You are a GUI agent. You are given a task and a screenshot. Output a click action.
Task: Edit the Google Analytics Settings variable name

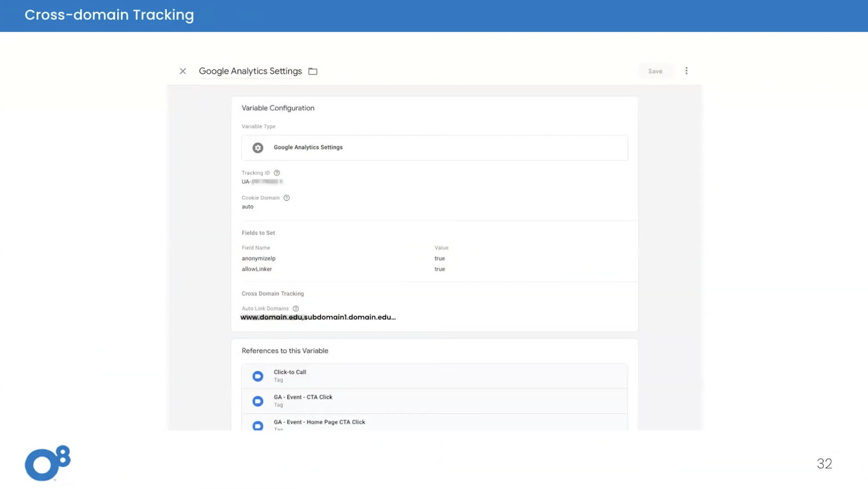pos(250,71)
